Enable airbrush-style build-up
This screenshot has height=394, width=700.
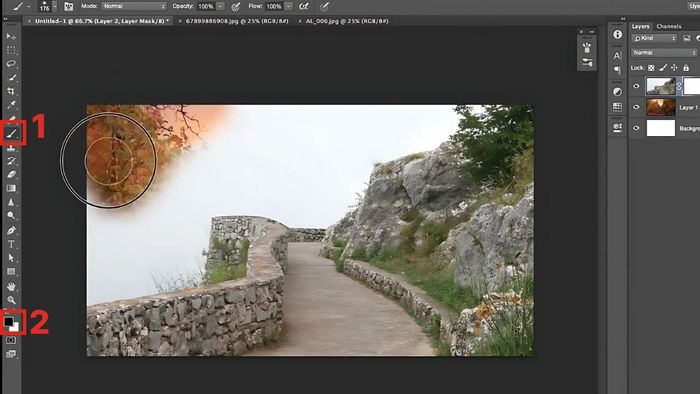click(x=304, y=6)
